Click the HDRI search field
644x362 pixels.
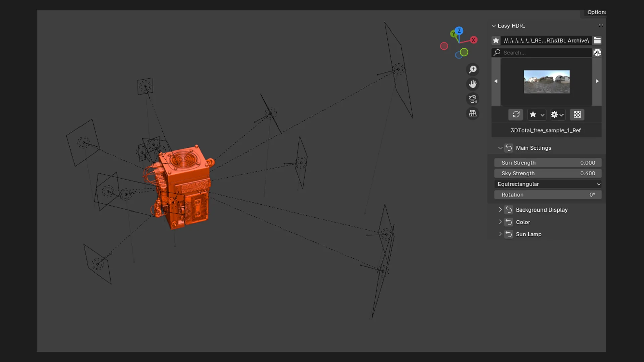pyautogui.click(x=542, y=53)
